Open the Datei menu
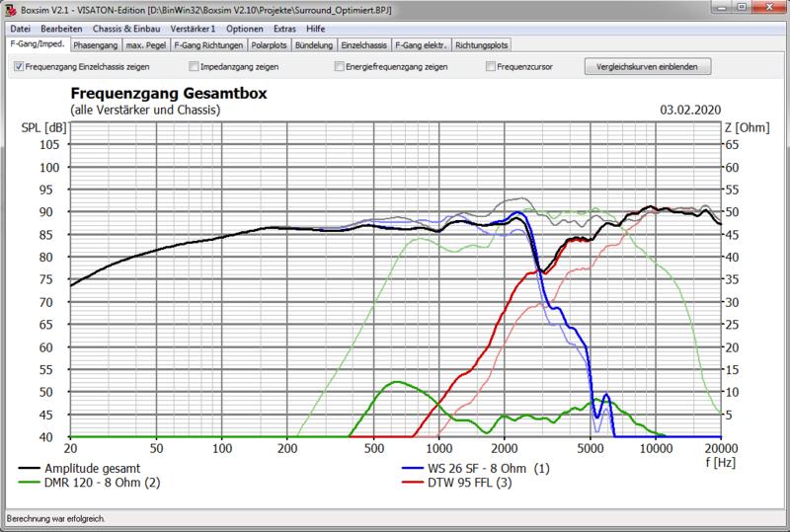Screen dimensions: 790x532 pyautogui.click(x=20, y=29)
